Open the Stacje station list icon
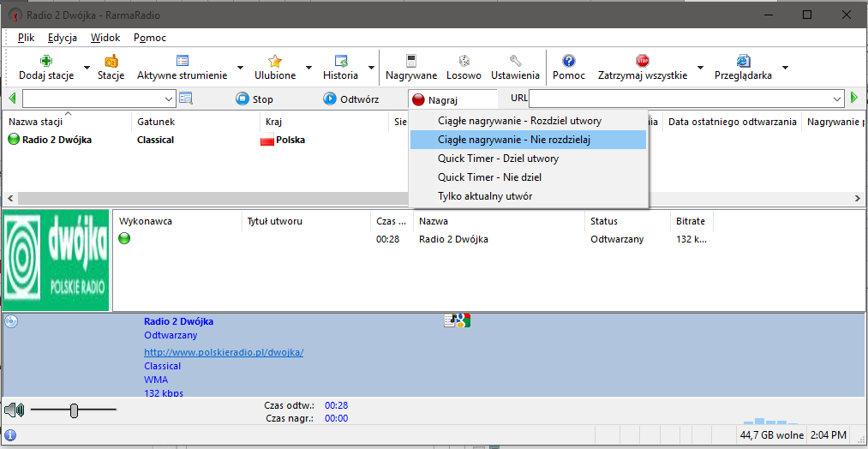 click(x=111, y=61)
